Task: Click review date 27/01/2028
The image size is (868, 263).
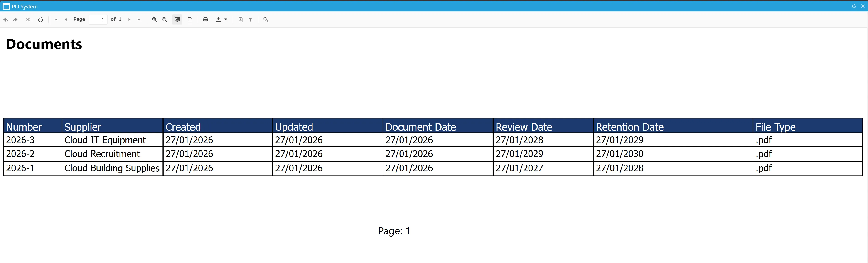Action: pos(519,140)
